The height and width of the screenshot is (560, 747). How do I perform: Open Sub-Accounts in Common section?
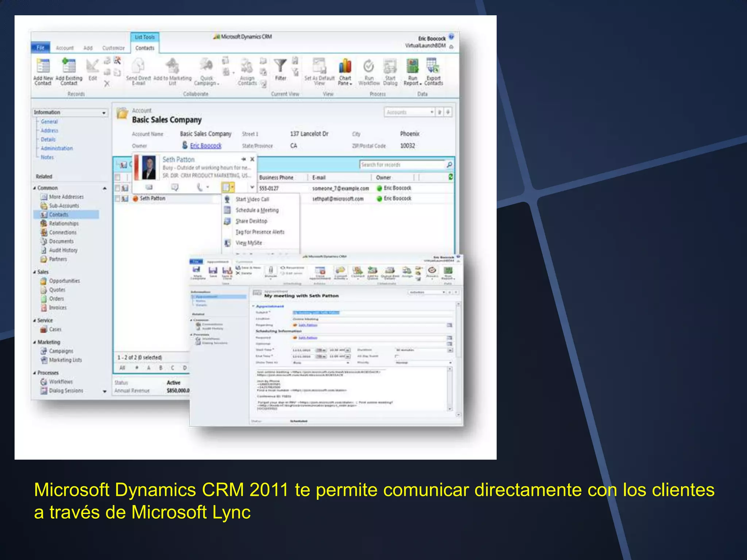(x=64, y=206)
